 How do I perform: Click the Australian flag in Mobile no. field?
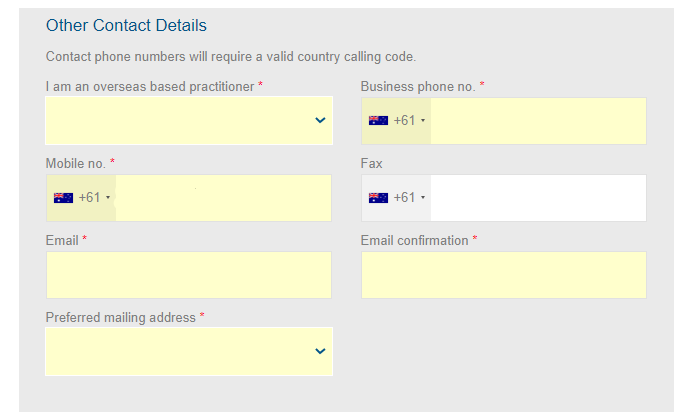[63, 198]
